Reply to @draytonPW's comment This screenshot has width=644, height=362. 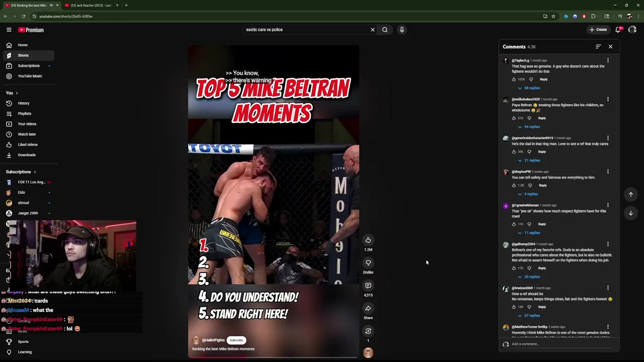click(542, 186)
